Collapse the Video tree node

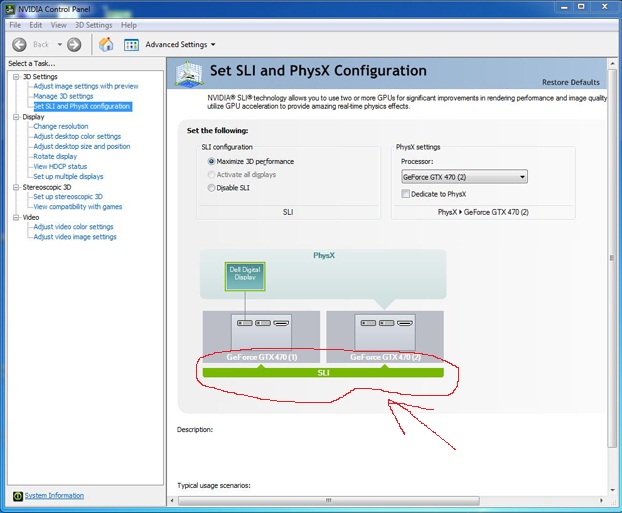click(16, 217)
